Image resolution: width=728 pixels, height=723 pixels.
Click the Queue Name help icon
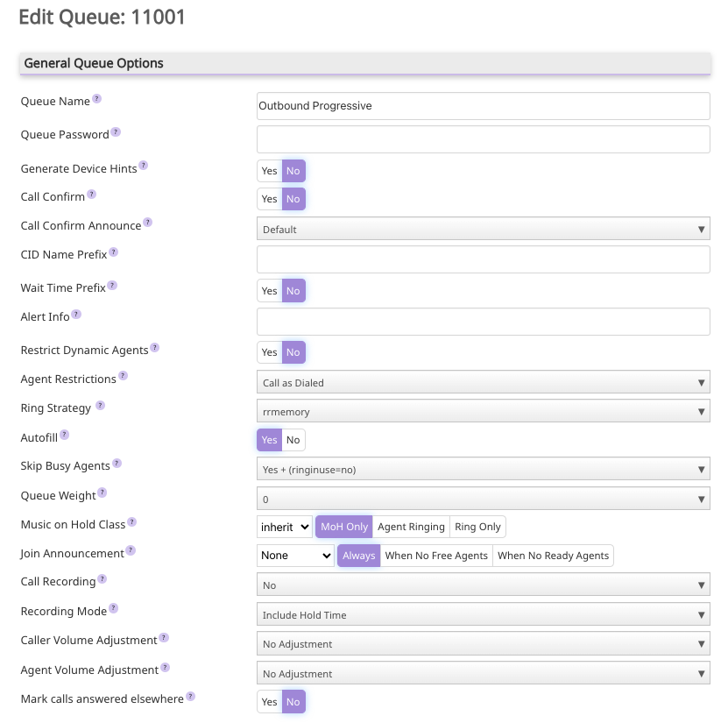point(96,96)
